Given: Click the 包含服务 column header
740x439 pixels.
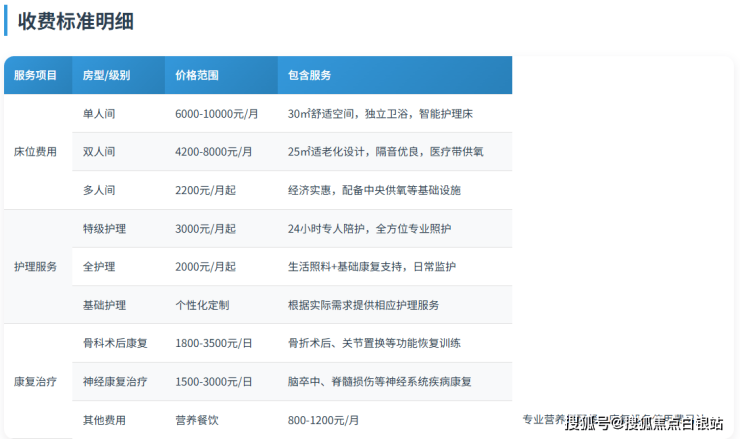Looking at the screenshot, I should (x=309, y=76).
